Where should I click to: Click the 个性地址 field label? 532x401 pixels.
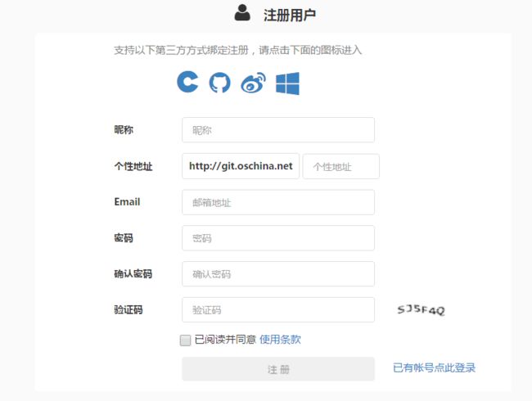pos(133,166)
